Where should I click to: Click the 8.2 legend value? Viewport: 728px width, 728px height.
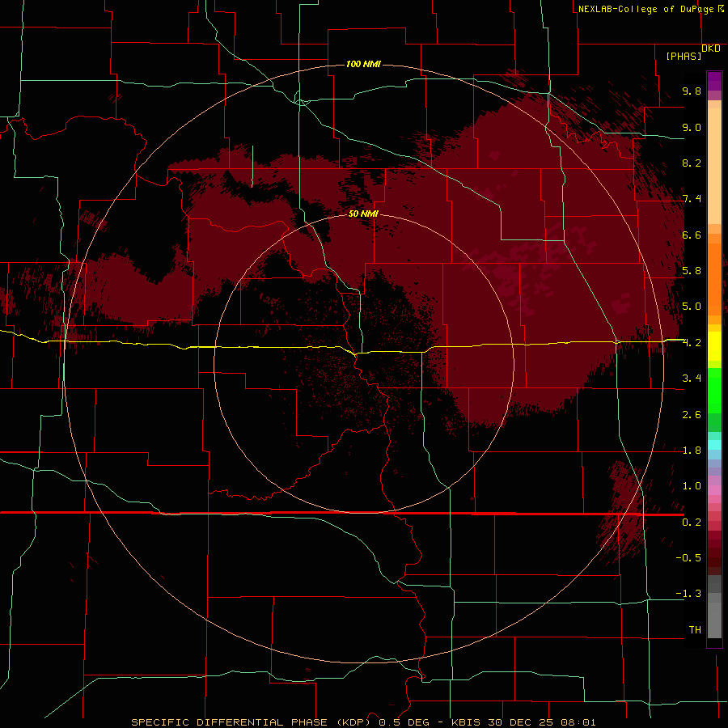[692, 163]
